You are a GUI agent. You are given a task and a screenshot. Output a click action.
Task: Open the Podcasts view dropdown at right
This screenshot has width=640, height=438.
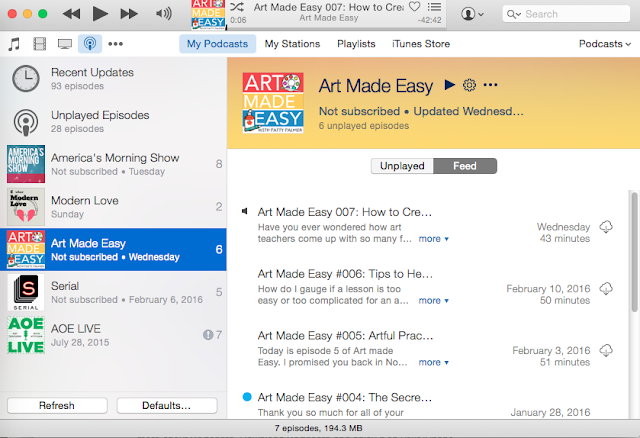[x=605, y=44]
